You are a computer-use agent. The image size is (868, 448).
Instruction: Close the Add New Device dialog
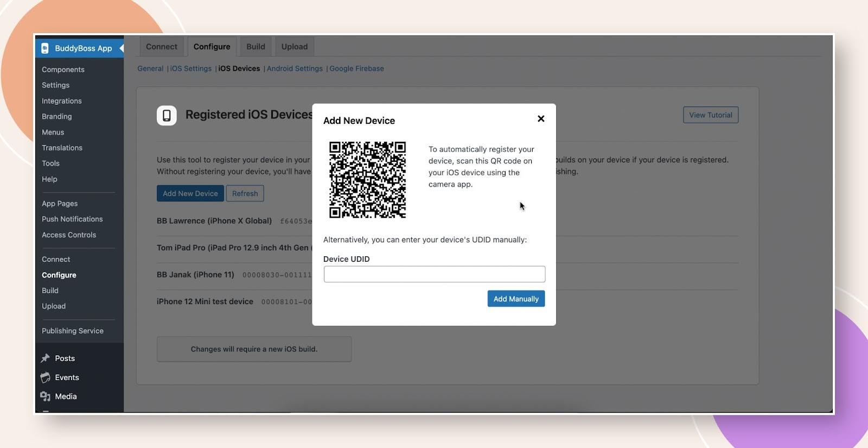click(x=541, y=118)
